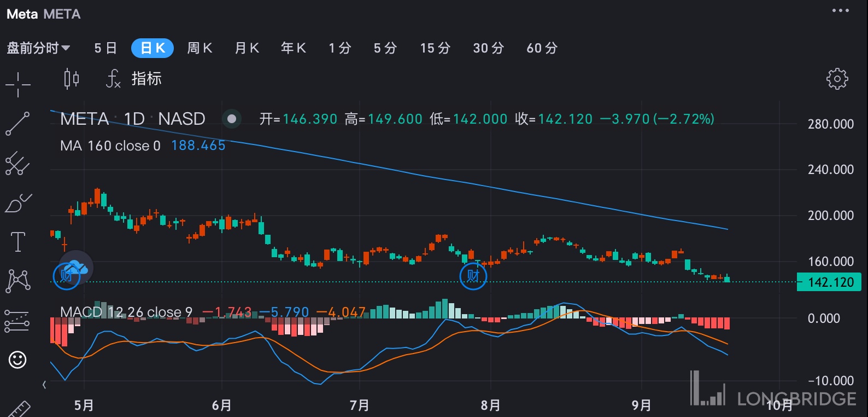Select the 日K daily candlestick tab
The height and width of the screenshot is (417, 868).
tap(153, 48)
